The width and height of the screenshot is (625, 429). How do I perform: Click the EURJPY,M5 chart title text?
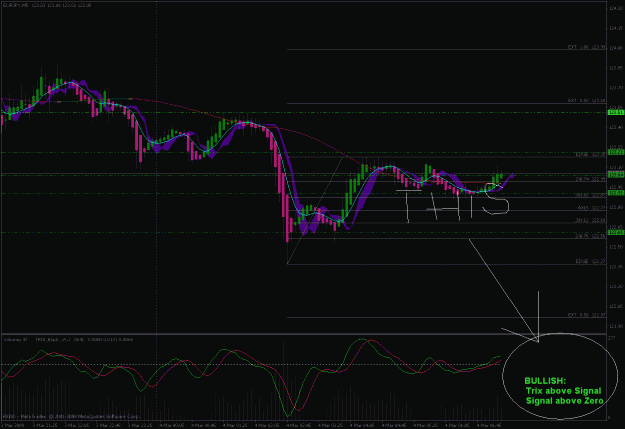tap(15, 6)
